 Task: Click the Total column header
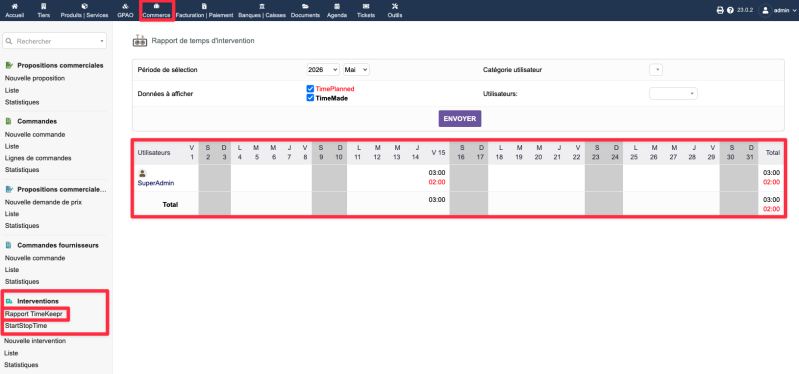click(772, 152)
